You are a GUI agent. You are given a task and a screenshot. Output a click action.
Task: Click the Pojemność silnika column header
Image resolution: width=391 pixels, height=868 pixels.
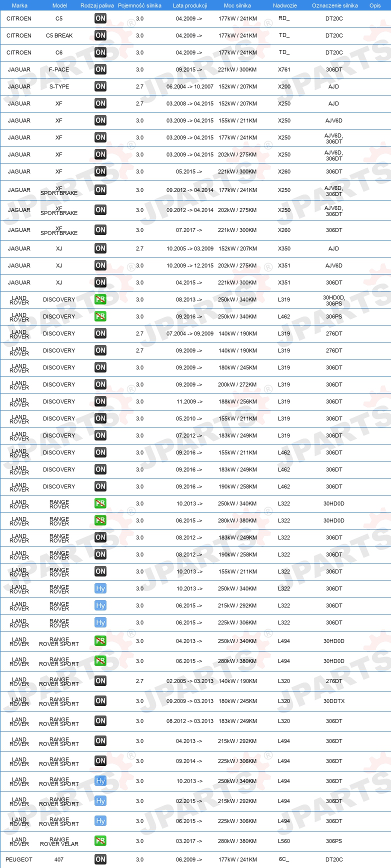coord(139,5)
